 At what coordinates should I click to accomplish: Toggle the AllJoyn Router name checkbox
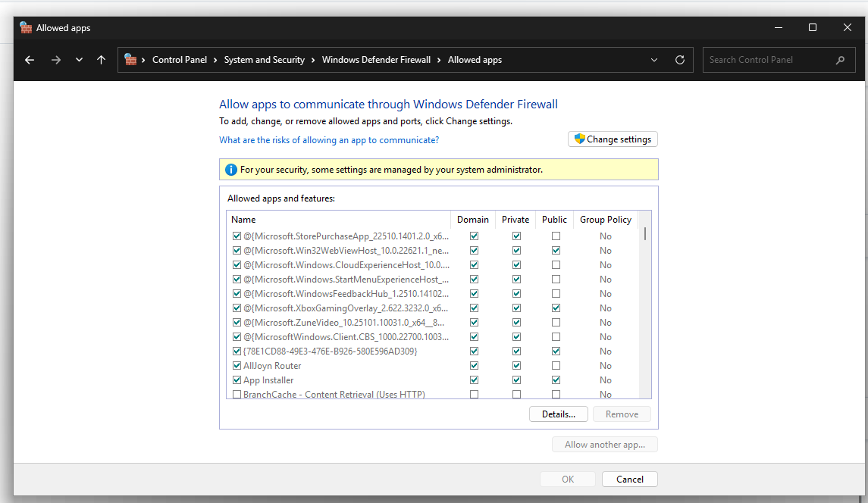tap(237, 366)
